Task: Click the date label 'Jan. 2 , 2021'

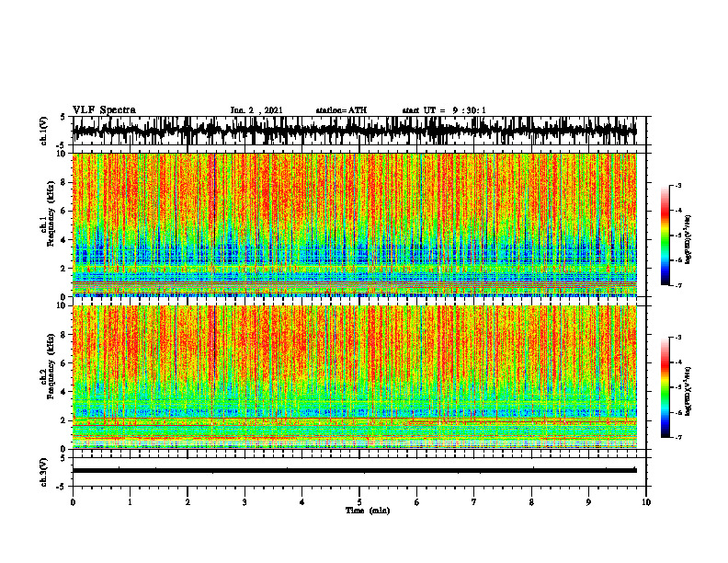Action: tap(256, 110)
